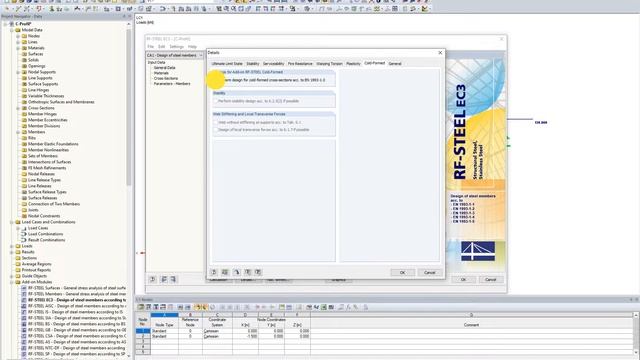Select the Plasticity tab

[353, 64]
